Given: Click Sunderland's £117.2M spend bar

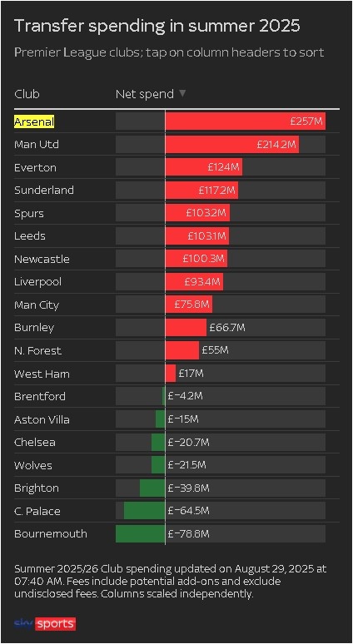Looking at the screenshot, I should [x=201, y=191].
